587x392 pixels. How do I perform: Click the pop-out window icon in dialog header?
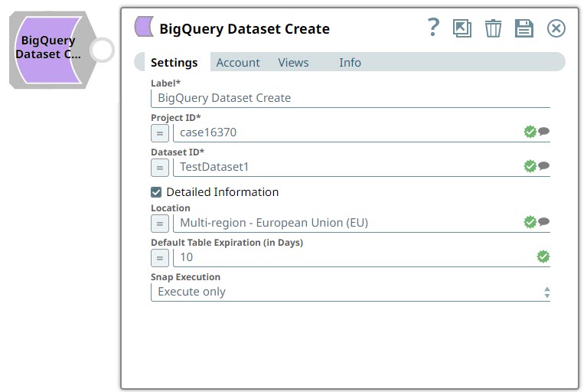(x=462, y=28)
